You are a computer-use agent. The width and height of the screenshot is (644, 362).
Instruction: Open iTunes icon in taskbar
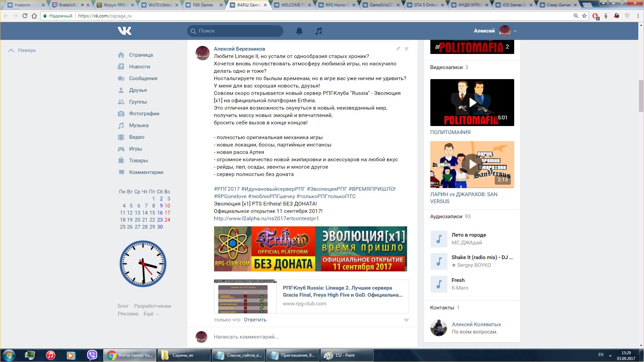[x=50, y=355]
